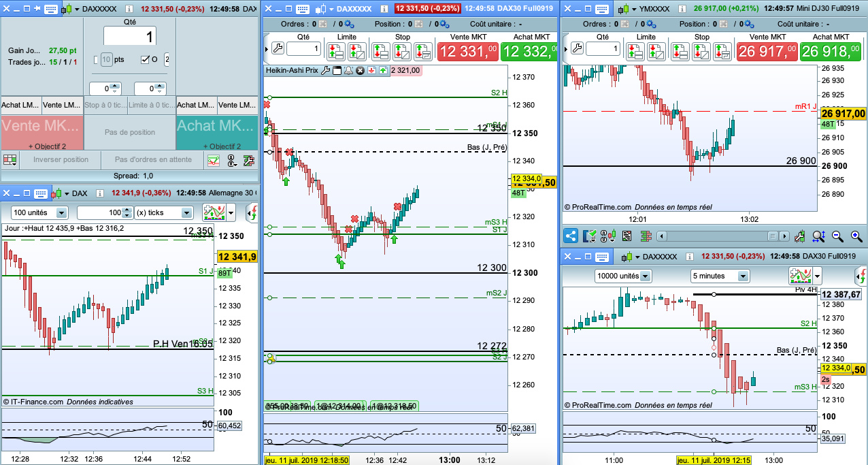Click the zoom-in magnifier in YMXXXX toolbar
Image resolution: width=868 pixels, height=465 pixels.
[856, 236]
